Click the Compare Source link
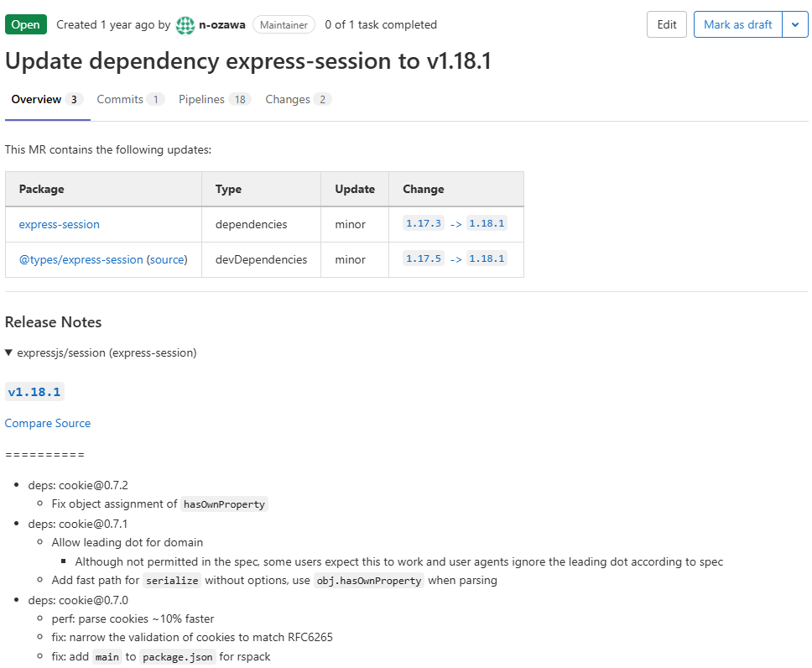This screenshot has width=812, height=668. click(48, 424)
